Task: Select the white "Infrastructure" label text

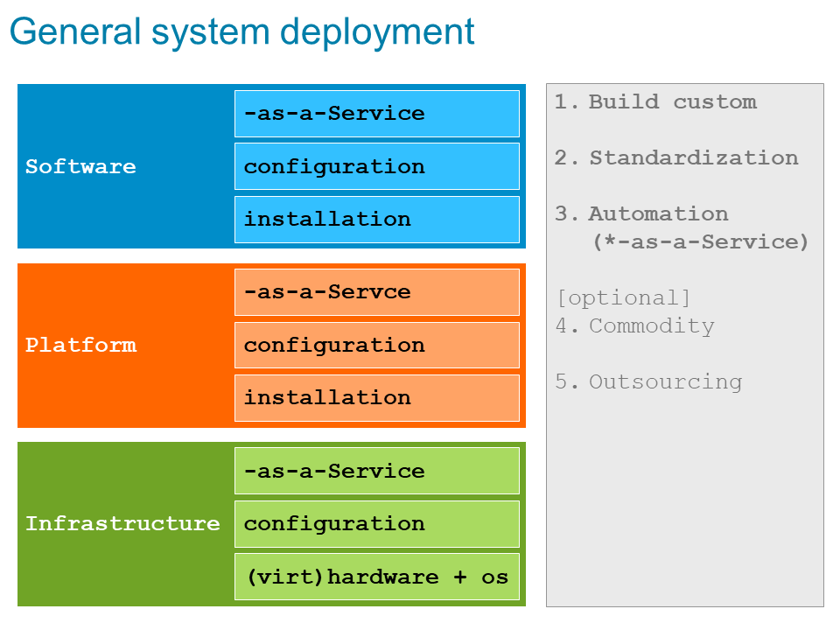Action: [122, 523]
